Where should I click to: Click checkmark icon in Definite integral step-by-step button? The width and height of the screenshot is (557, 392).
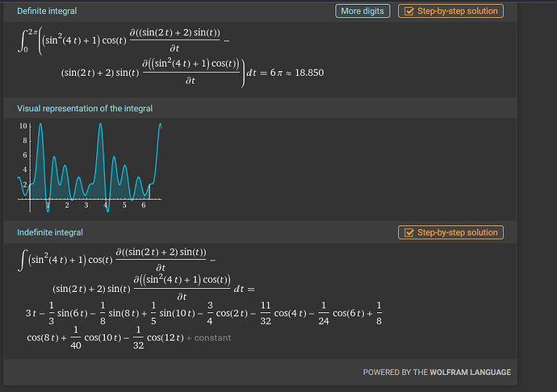click(409, 11)
